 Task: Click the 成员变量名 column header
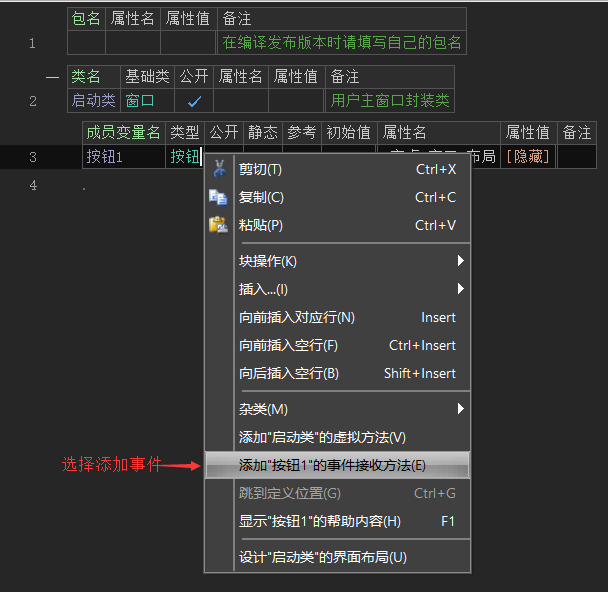tap(123, 133)
